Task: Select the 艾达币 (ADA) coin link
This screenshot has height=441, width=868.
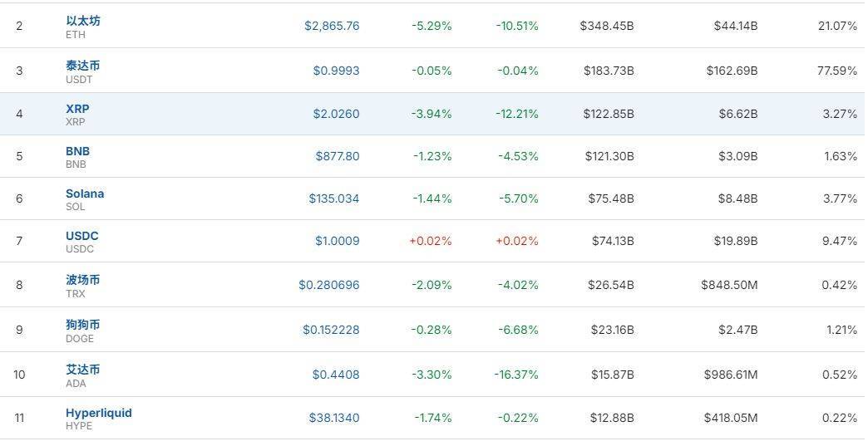Action: pyautogui.click(x=83, y=369)
